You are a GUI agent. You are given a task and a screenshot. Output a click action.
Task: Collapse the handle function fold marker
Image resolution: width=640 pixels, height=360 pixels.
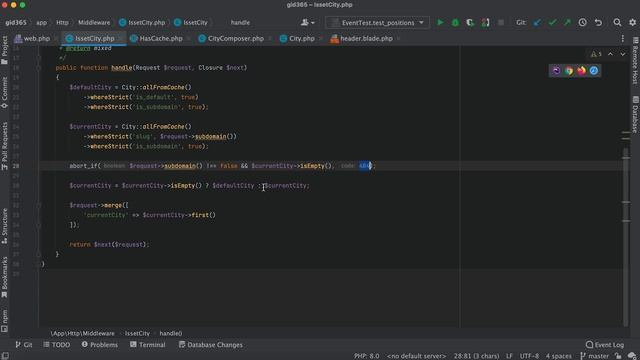point(39,68)
